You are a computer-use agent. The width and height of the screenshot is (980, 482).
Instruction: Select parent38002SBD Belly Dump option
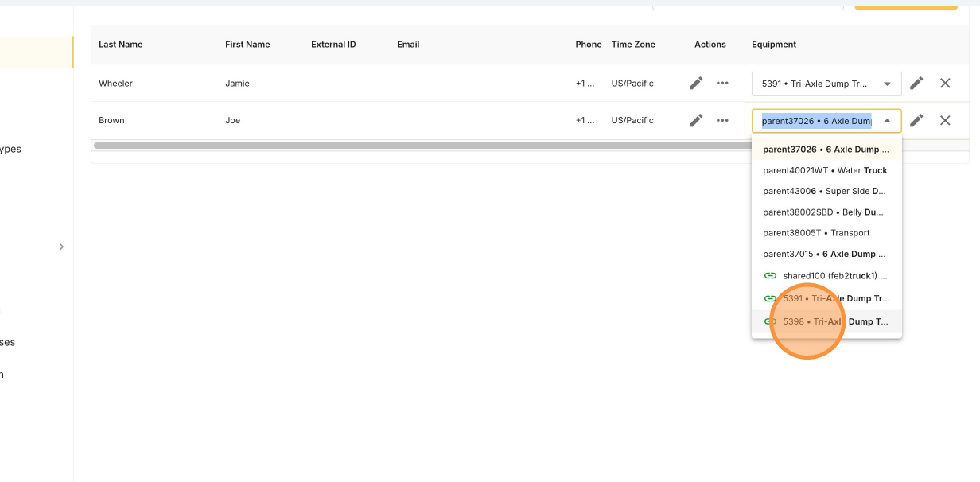(826, 212)
